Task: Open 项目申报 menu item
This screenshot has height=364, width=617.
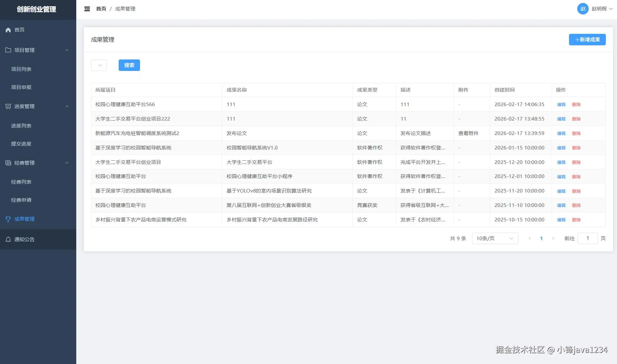Action: [38, 87]
